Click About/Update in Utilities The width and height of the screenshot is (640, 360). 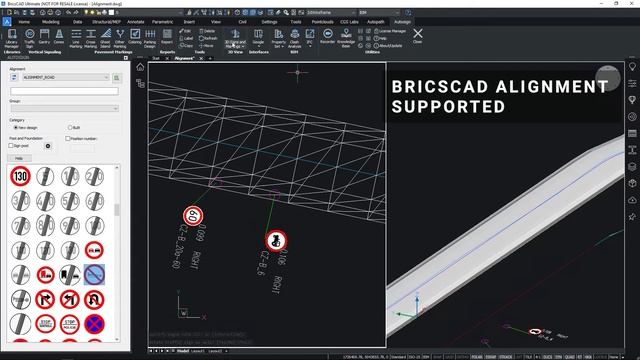pyautogui.click(x=388, y=46)
